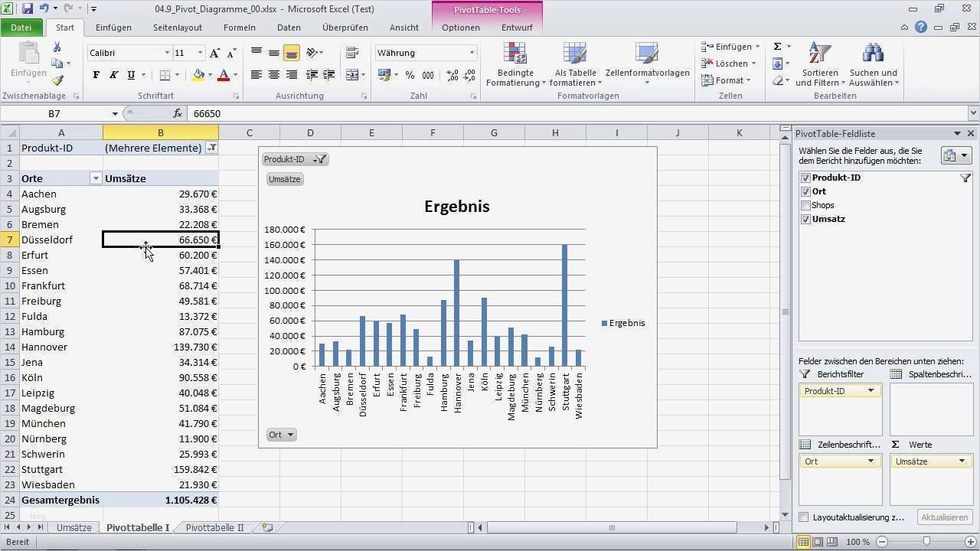Cut selection with the scissors icon

(x=57, y=47)
